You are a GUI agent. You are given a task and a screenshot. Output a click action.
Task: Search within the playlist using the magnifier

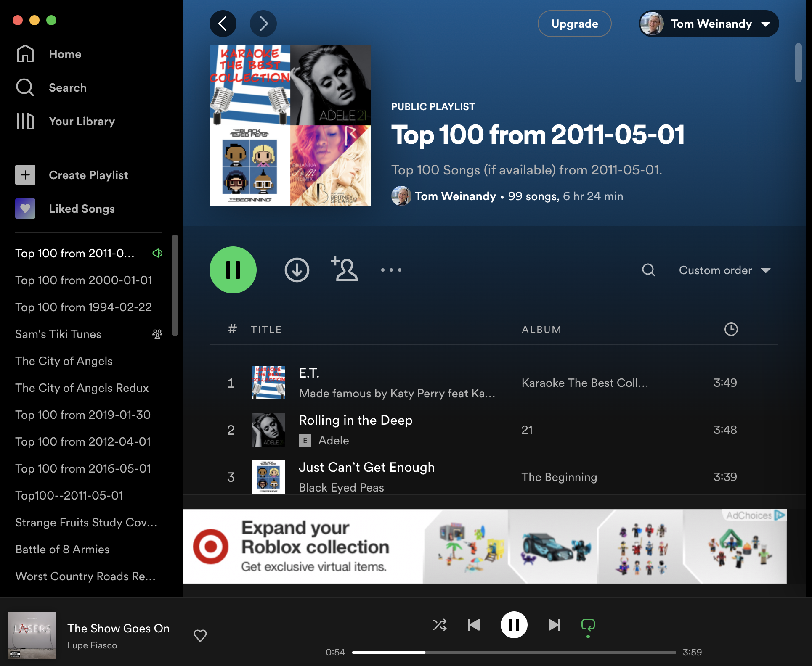(x=649, y=270)
